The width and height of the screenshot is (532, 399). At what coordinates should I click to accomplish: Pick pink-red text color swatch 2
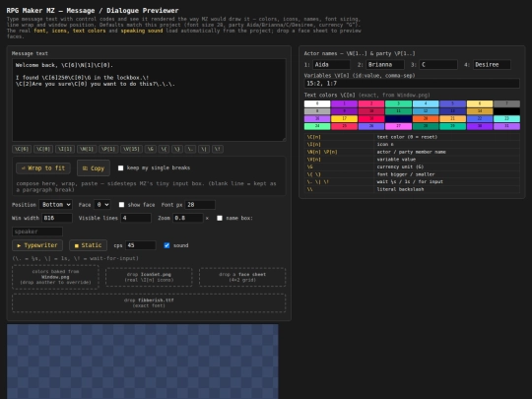[x=371, y=103]
